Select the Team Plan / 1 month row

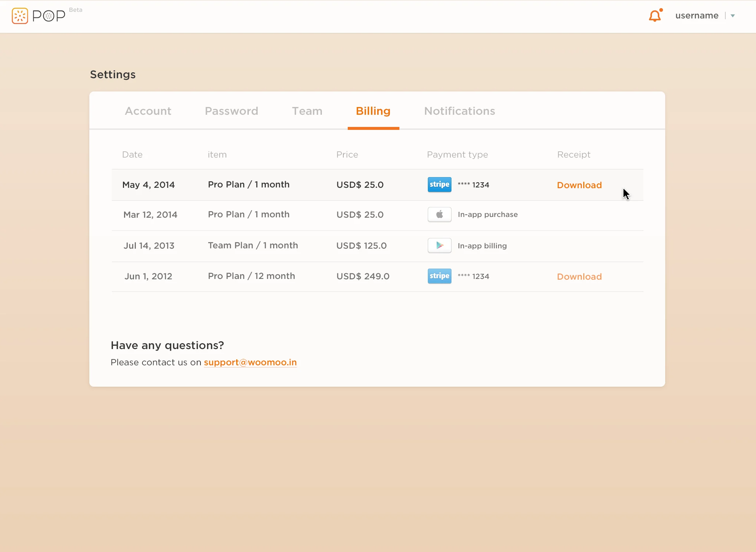pyautogui.click(x=252, y=245)
